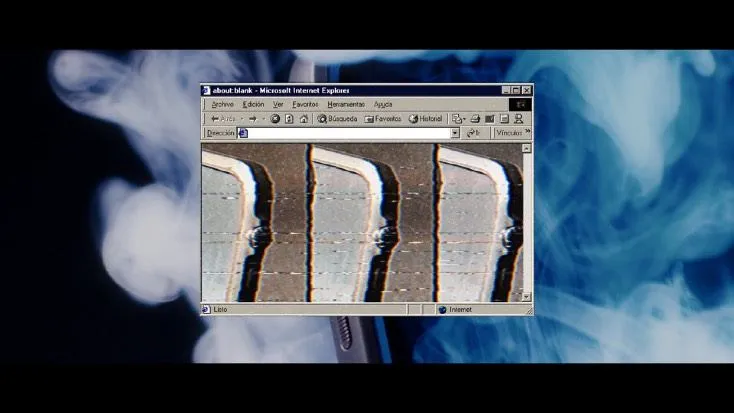
Task: Expand the Vínculos links chevron
Action: (x=528, y=132)
